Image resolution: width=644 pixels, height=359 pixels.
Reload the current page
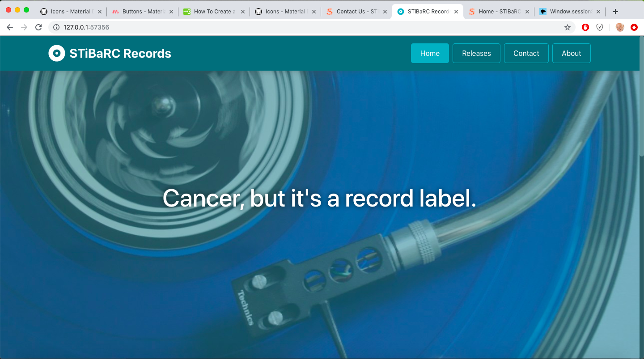tap(38, 27)
